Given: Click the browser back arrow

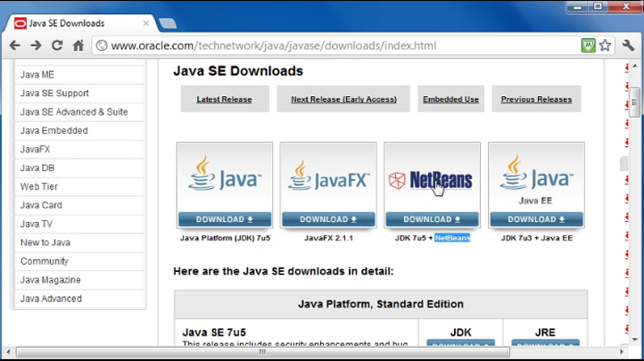Looking at the screenshot, I should (15, 45).
